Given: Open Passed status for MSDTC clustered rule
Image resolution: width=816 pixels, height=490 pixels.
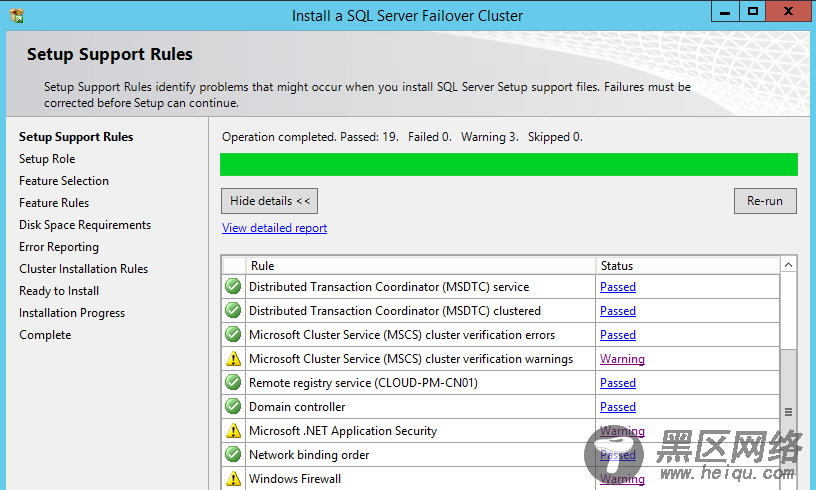Looking at the screenshot, I should point(618,311).
